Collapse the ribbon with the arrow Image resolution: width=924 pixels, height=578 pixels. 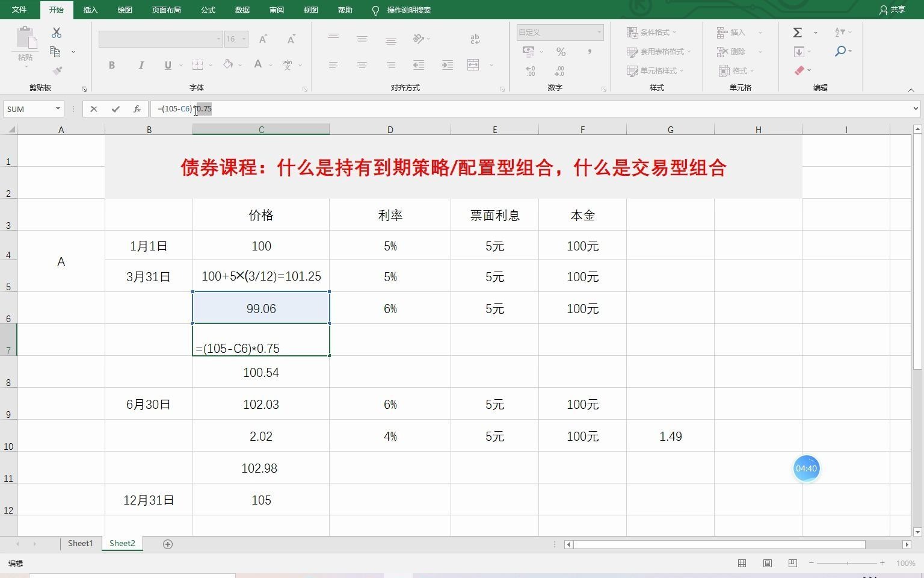tap(911, 90)
